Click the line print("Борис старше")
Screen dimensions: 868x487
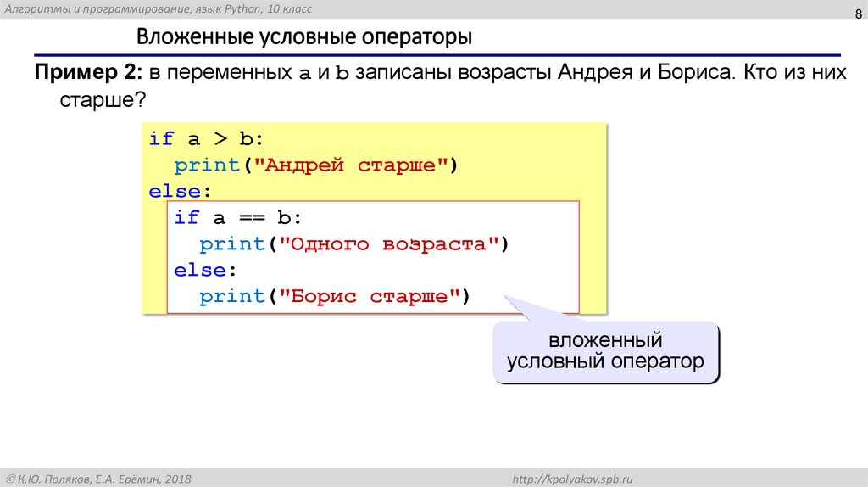coord(334,296)
